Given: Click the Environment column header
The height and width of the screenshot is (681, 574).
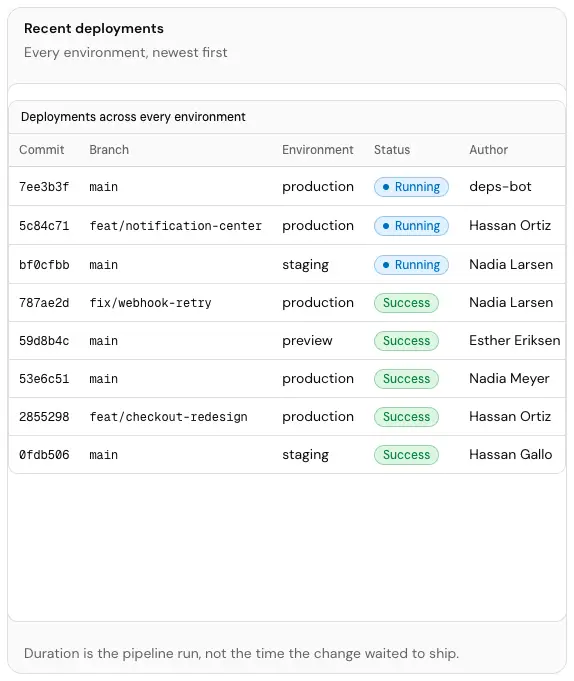Looking at the screenshot, I should click(x=318, y=150).
